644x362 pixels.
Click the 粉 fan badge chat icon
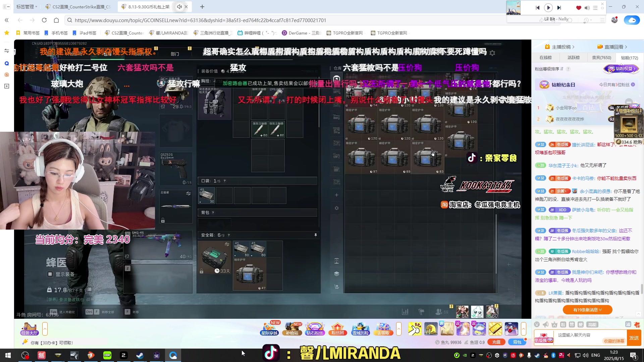point(563,324)
